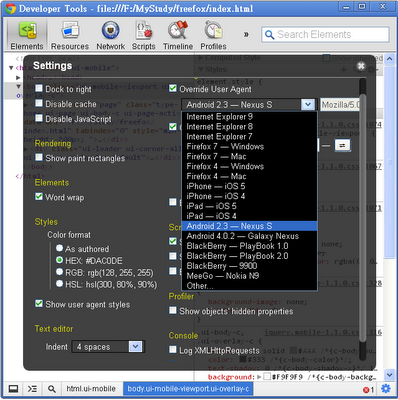
Task: Expand the head tree node
Action: tap(18, 77)
